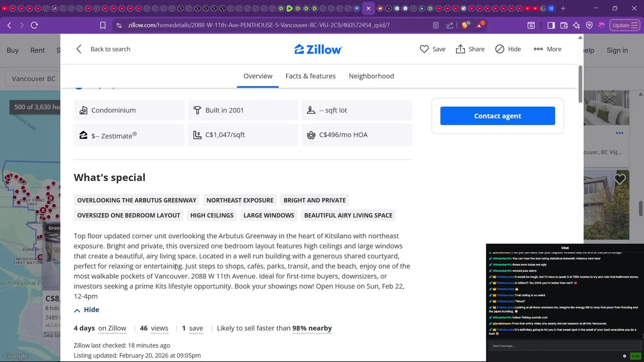Click Sign in on background page
The width and height of the screenshot is (644, 362).
617,50
